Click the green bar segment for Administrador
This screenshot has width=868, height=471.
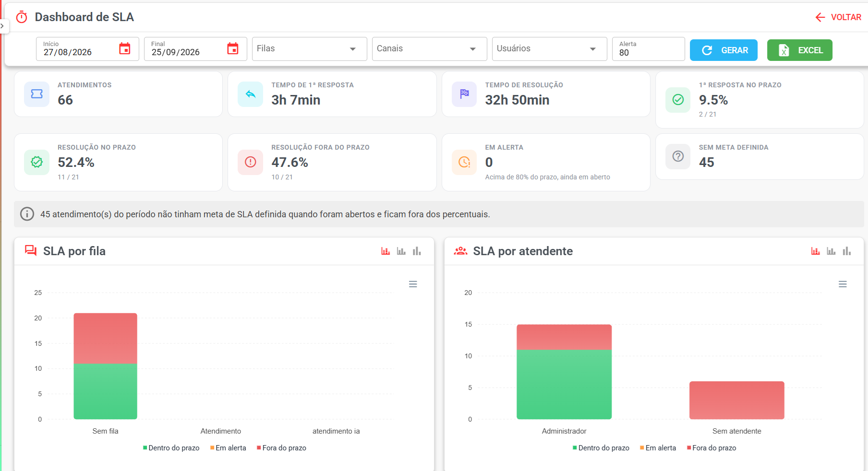pos(564,384)
